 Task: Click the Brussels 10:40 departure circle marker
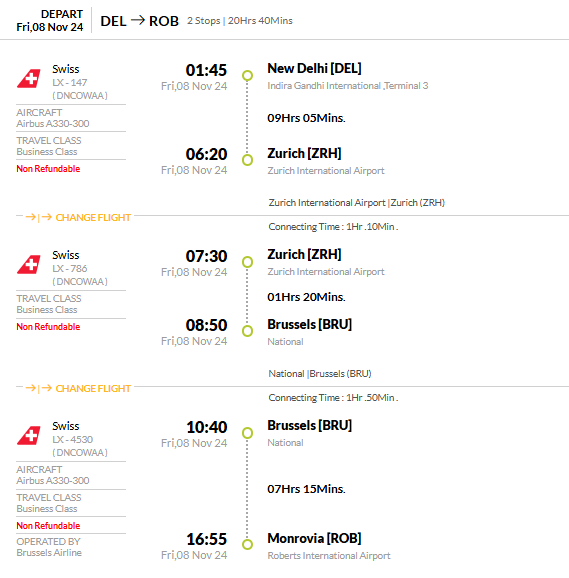pos(247,433)
